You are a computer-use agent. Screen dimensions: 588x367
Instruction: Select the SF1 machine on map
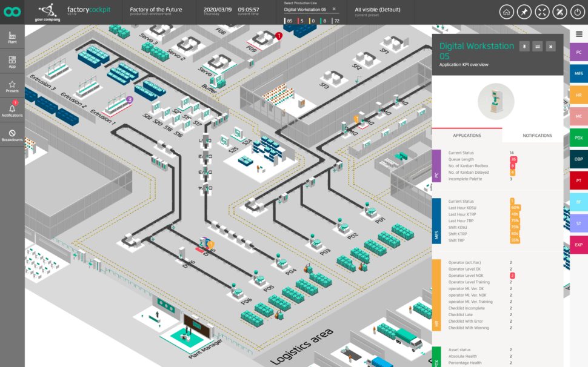[393, 43]
